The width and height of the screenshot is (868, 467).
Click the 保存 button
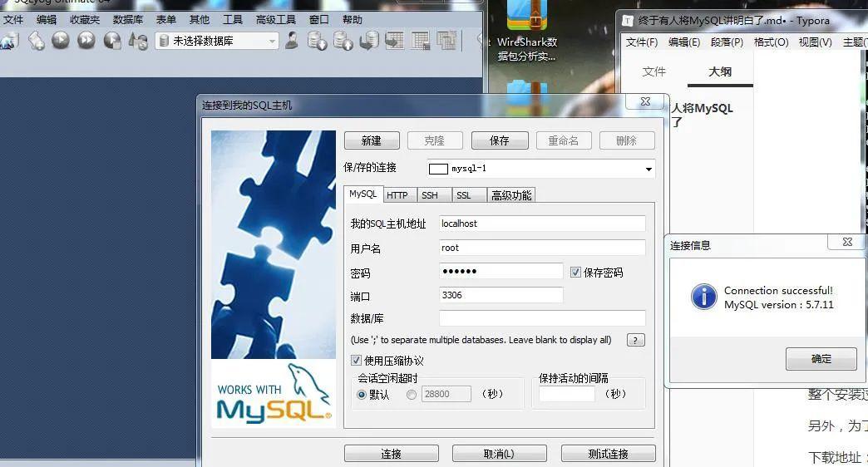[x=500, y=140]
